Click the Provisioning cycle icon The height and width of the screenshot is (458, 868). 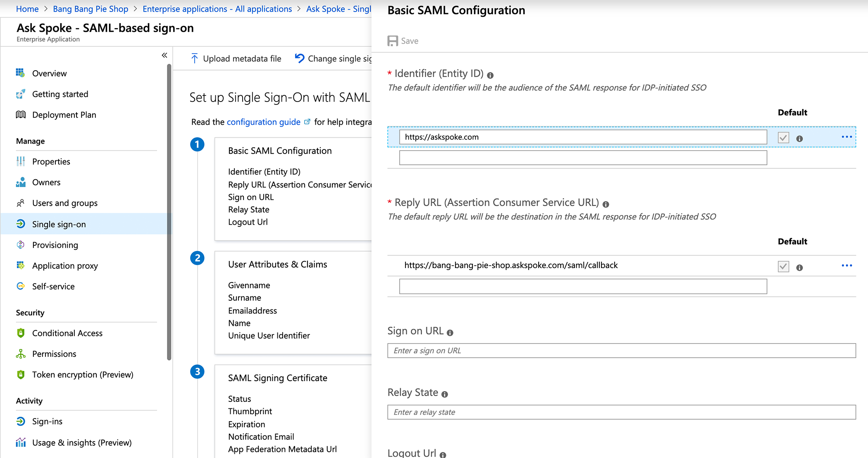tap(20, 245)
